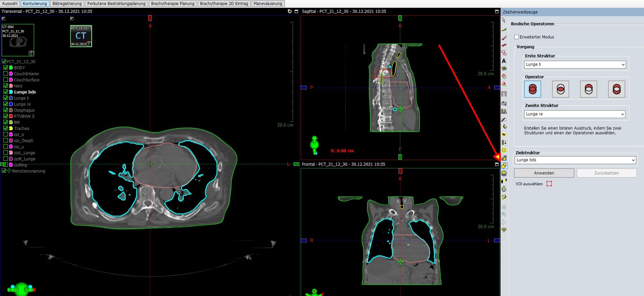Switch to Bildregistrierung tab
The image size is (644, 296).
[67, 3]
